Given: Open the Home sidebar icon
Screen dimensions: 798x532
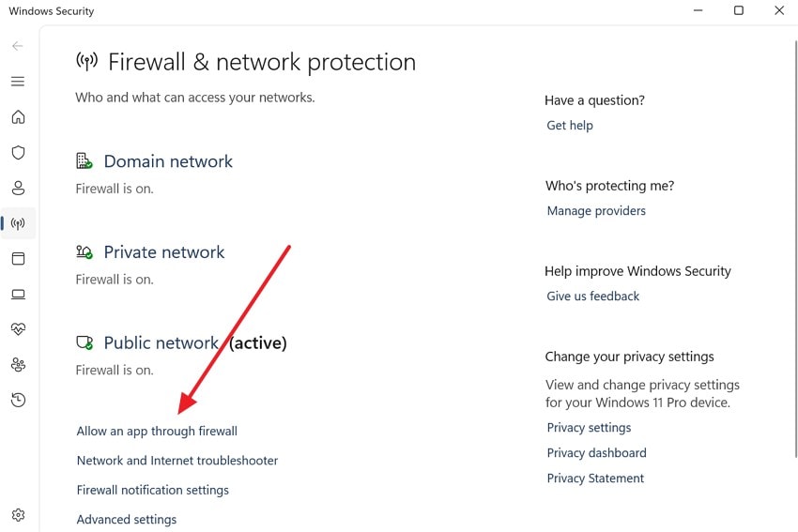Looking at the screenshot, I should 18,117.
